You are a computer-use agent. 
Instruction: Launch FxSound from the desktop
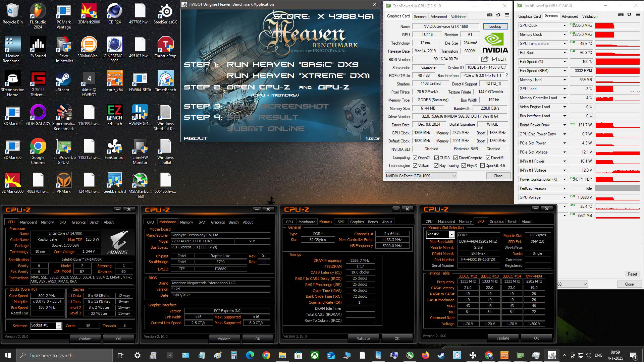pos(38,48)
